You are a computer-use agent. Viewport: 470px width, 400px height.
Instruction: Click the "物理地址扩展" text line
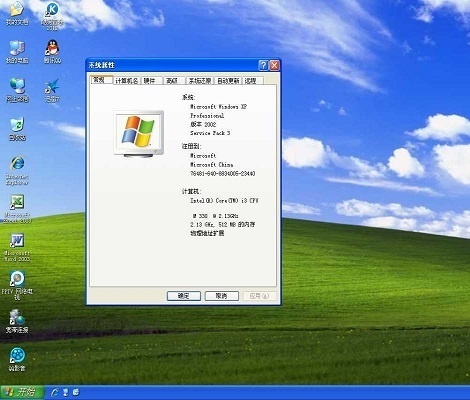click(x=207, y=233)
